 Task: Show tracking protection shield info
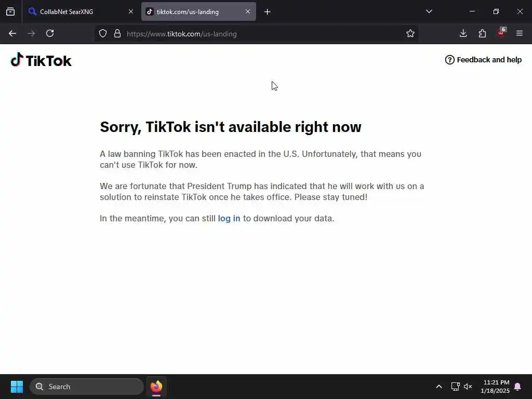(x=103, y=33)
